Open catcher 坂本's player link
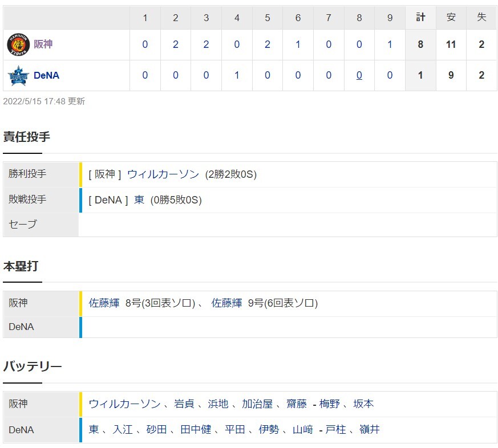The image size is (498, 448). point(363,404)
